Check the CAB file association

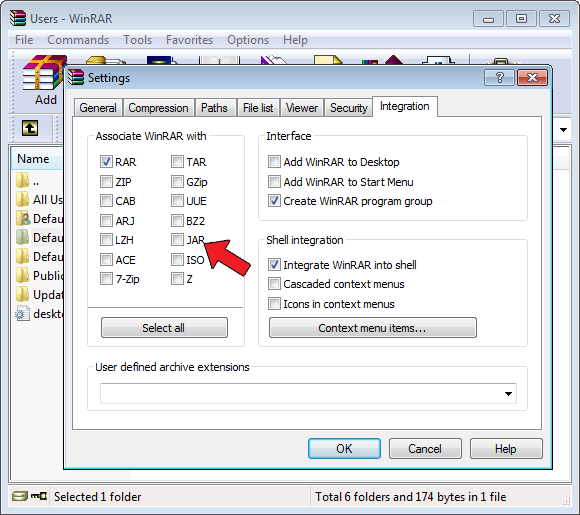point(106,201)
